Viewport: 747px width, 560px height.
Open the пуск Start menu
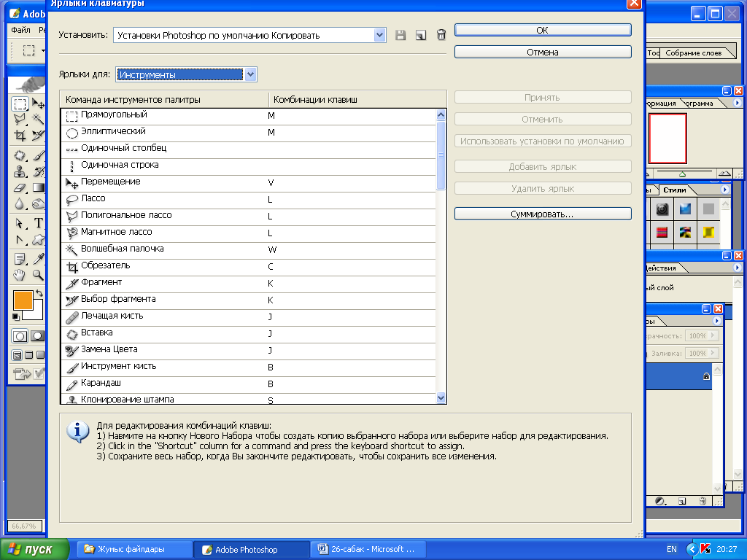pos(34,550)
